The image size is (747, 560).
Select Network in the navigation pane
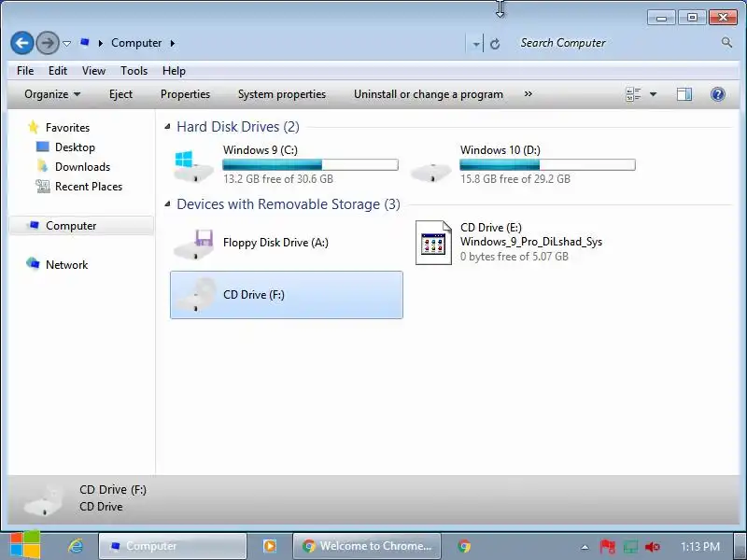pyautogui.click(x=66, y=265)
